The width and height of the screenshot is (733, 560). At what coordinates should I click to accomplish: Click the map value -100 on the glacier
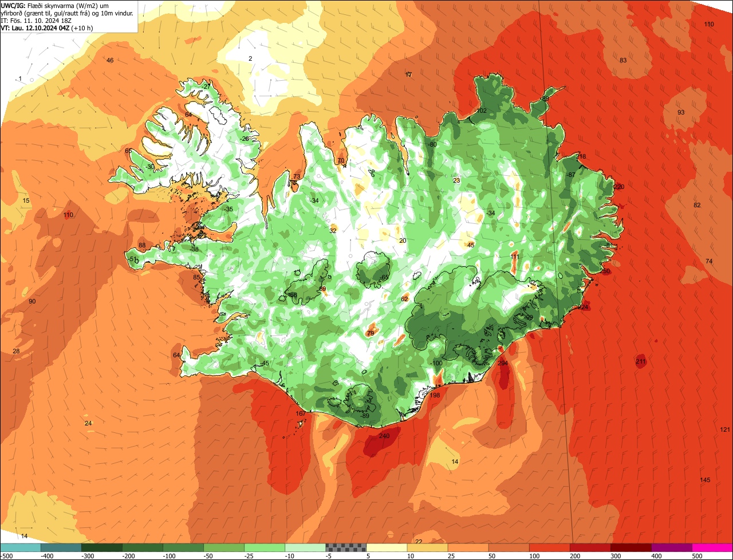tap(437, 364)
